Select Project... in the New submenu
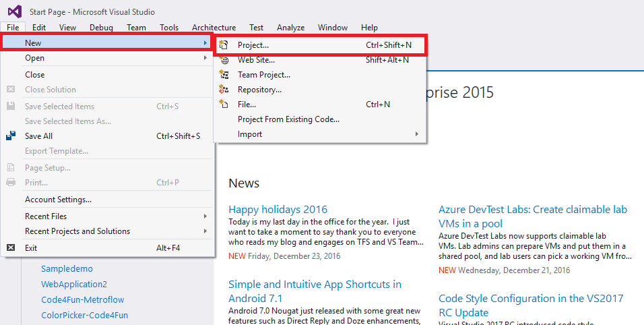 321,45
